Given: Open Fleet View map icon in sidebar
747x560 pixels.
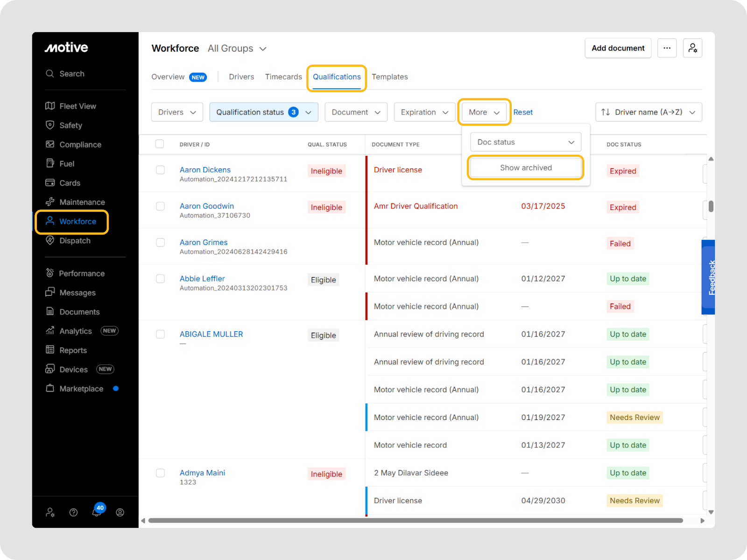Looking at the screenshot, I should [50, 106].
